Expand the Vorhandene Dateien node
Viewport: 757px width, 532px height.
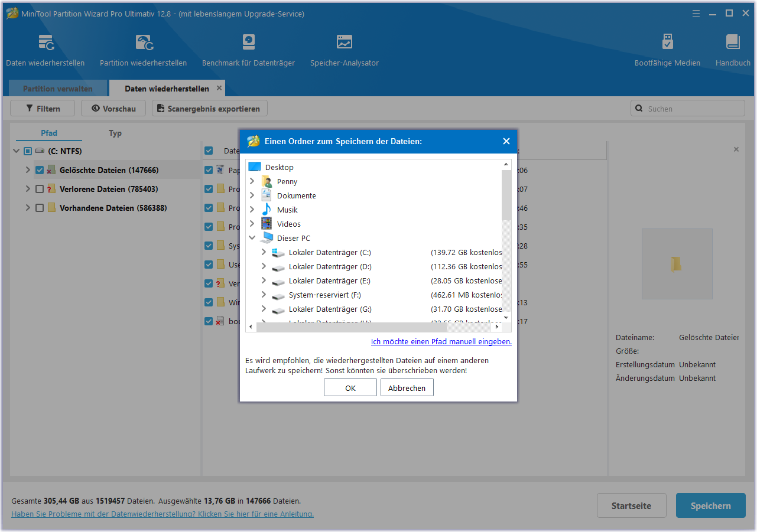[28, 208]
